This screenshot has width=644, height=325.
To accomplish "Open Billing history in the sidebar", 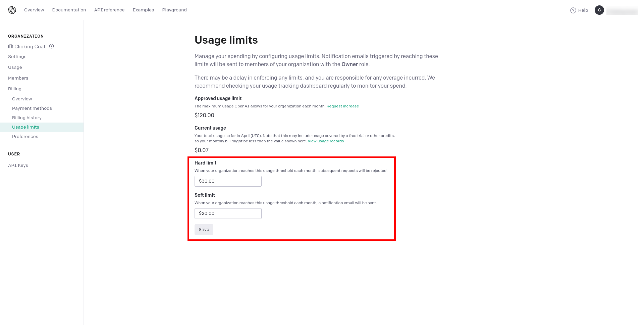I will pos(27,118).
